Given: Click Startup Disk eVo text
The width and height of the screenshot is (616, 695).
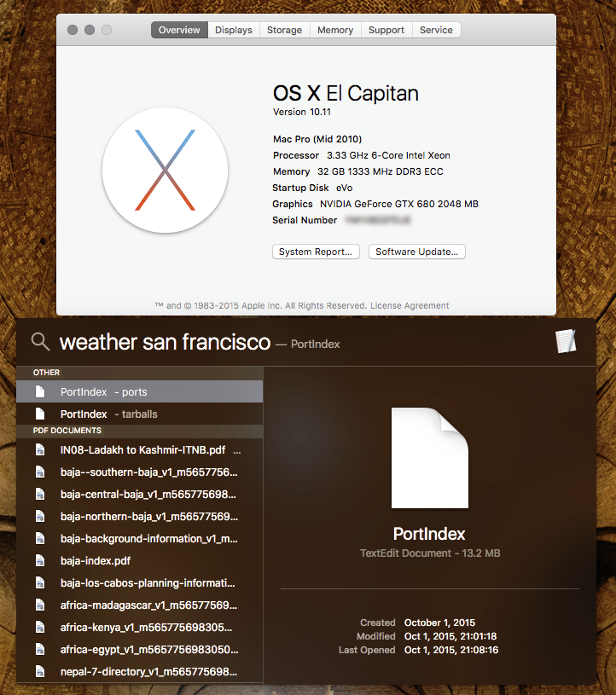Looking at the screenshot, I should [x=312, y=188].
